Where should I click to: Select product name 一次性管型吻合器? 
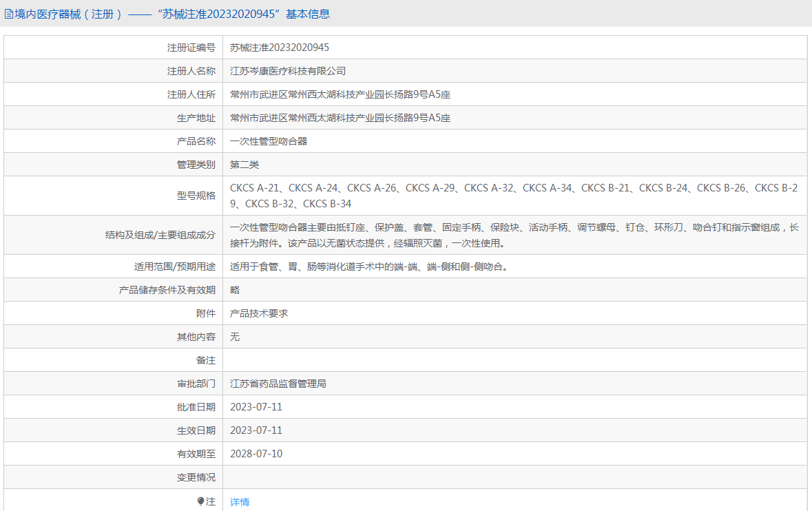coord(269,140)
